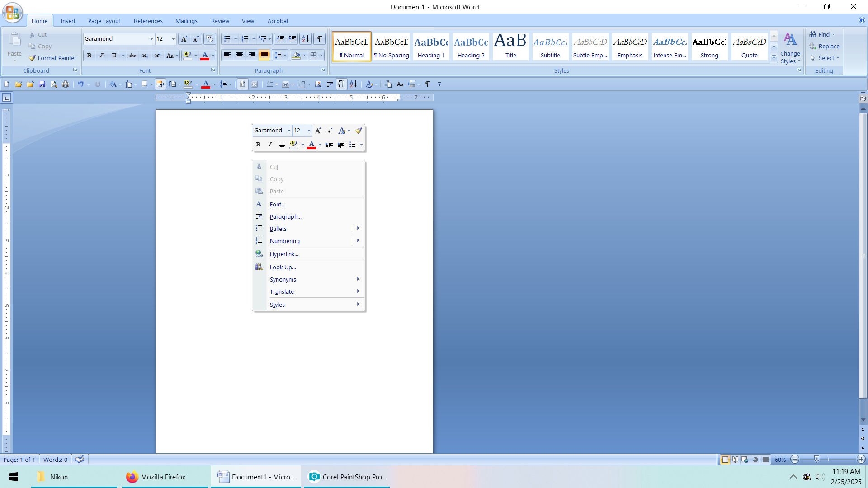Toggle Justify alignment in Paragraph group

pyautogui.click(x=264, y=55)
